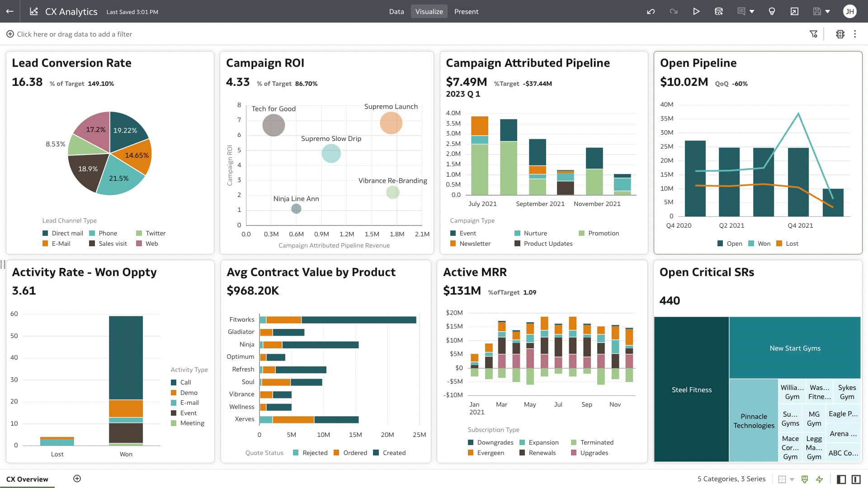The height and width of the screenshot is (488, 868).
Task: Click the brush styling icon in the status bar
Action: 805,479
